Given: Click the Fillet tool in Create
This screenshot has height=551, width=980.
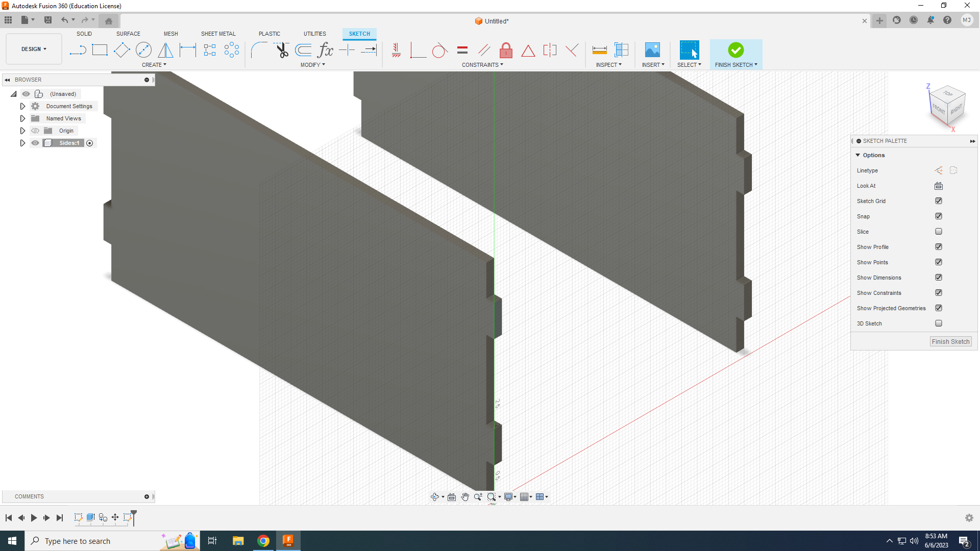Looking at the screenshot, I should (258, 50).
